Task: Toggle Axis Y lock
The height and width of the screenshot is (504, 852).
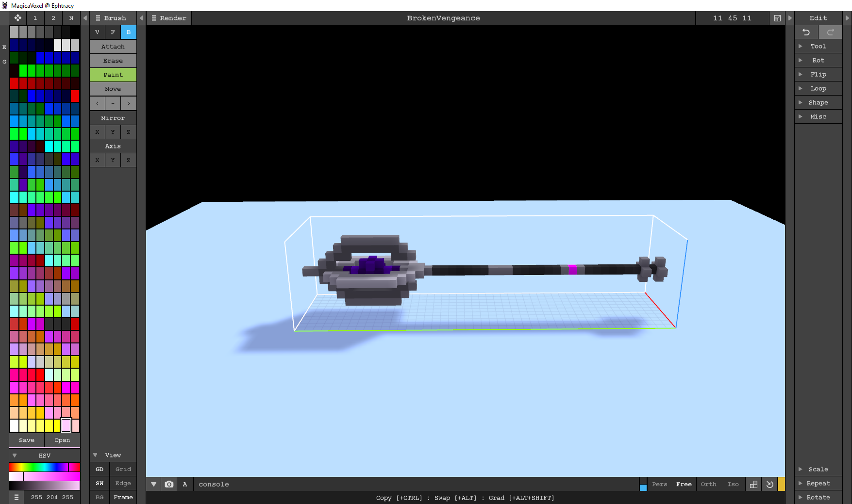Action: (113, 160)
